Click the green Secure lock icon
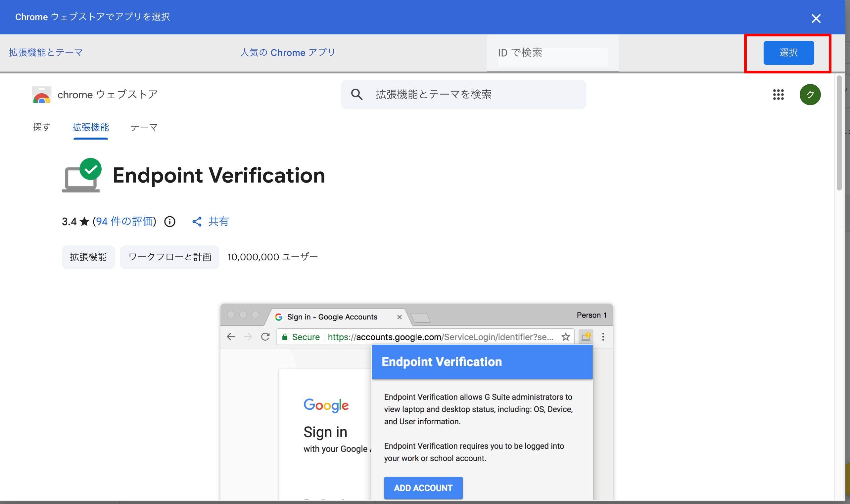 coord(285,337)
